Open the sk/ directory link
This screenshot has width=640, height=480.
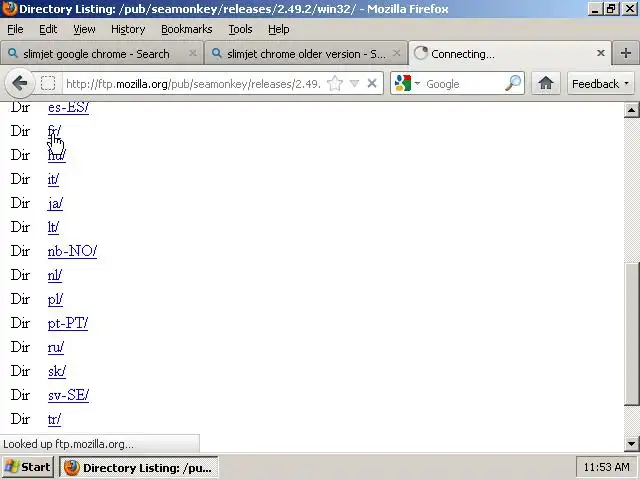tap(56, 372)
